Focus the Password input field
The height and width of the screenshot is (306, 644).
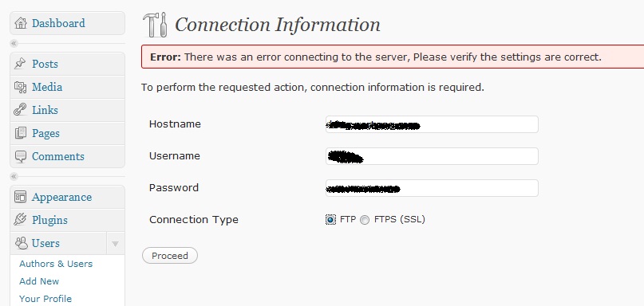point(432,188)
